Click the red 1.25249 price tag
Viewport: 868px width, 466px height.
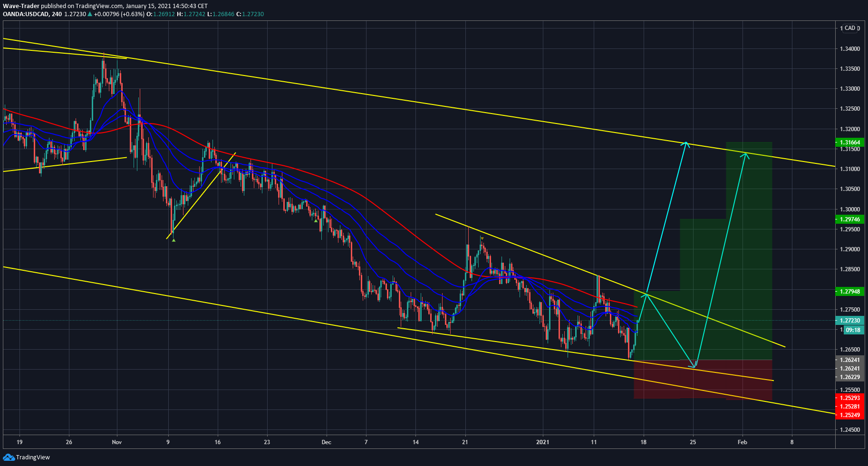click(x=849, y=415)
